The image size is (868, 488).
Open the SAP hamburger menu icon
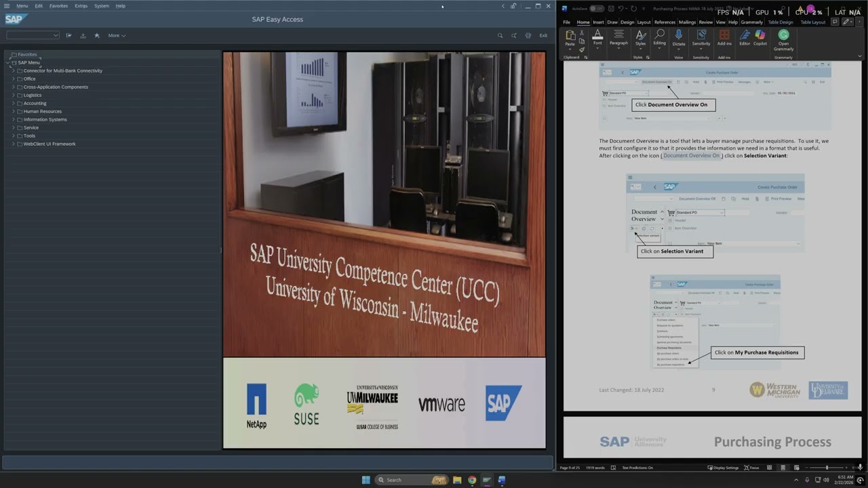click(x=7, y=5)
